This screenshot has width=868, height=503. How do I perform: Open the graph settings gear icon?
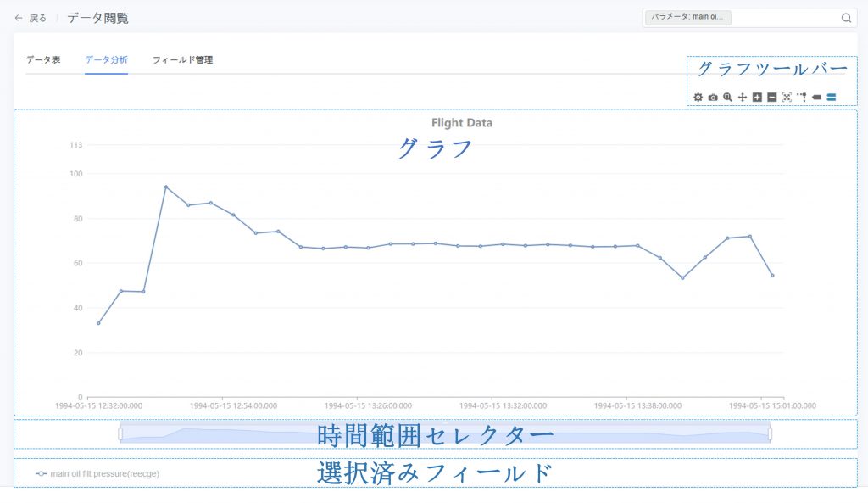[698, 98]
